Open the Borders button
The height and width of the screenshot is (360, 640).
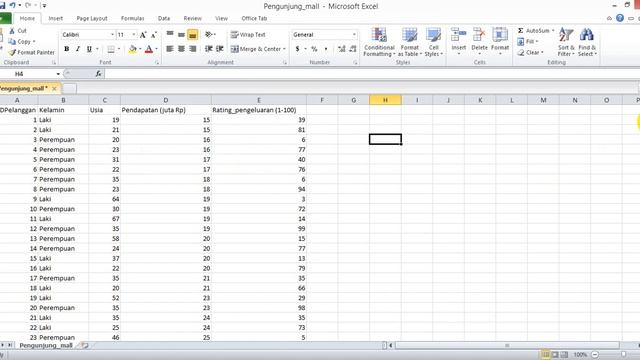111,49
